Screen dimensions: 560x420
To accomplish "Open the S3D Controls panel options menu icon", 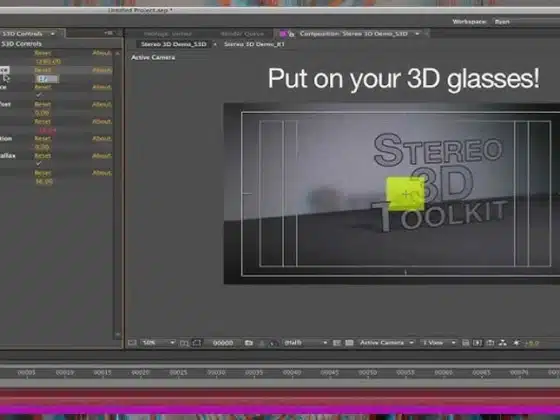I will [109, 33].
